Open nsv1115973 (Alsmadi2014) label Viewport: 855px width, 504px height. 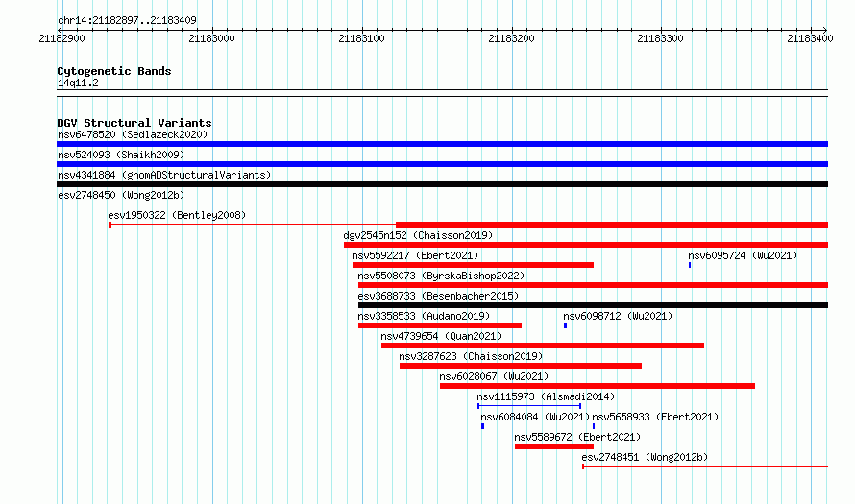coord(546,396)
